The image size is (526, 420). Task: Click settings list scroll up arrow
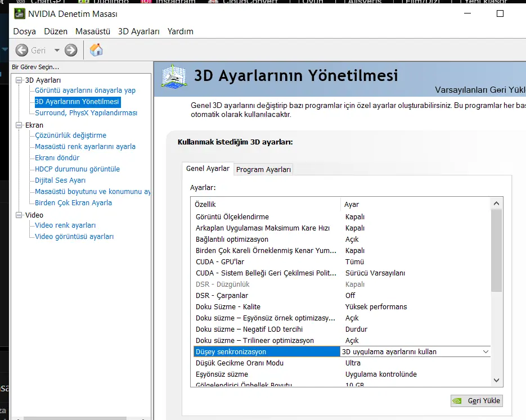[x=497, y=204]
